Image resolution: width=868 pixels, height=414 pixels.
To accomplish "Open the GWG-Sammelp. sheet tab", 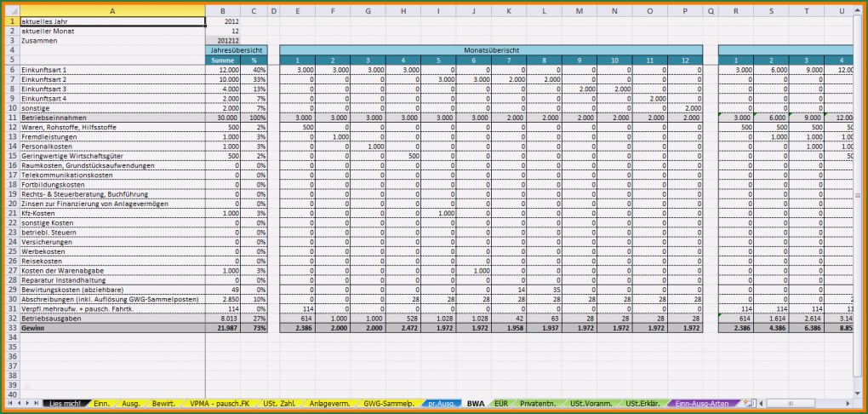I will [387, 403].
